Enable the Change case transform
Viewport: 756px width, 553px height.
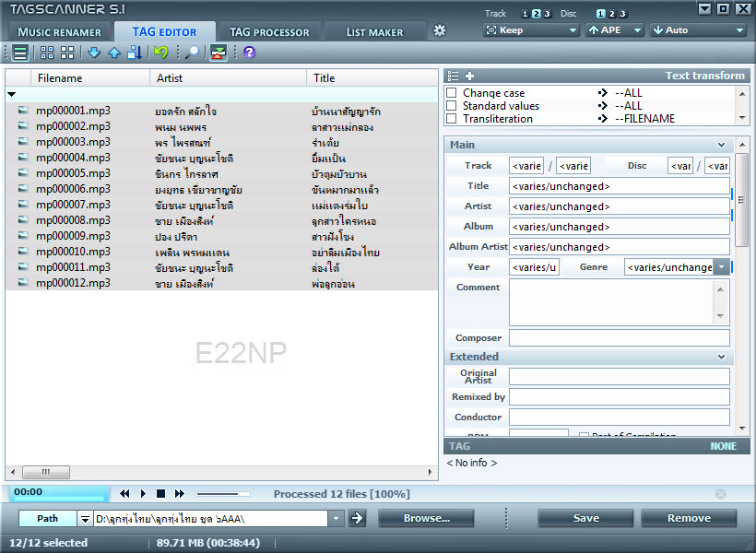(451, 92)
